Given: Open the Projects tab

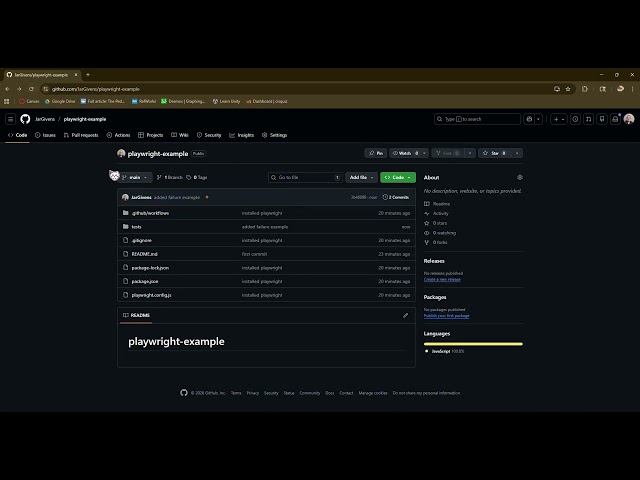Looking at the screenshot, I should pos(151,135).
